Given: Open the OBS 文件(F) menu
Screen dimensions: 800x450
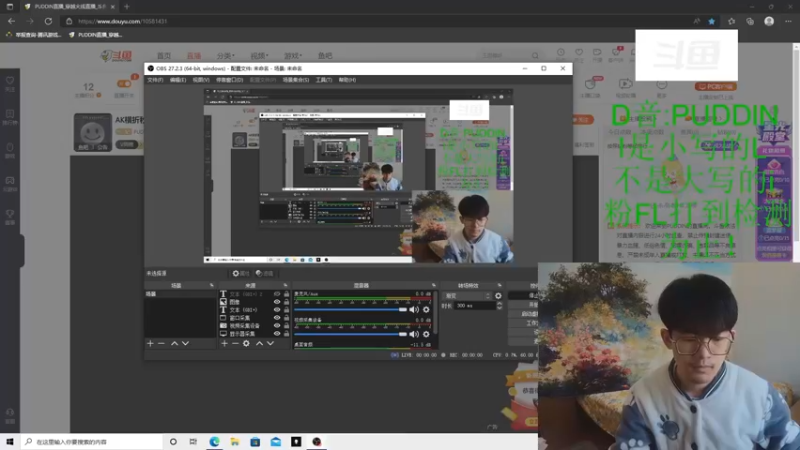Looking at the screenshot, I should click(155, 80).
